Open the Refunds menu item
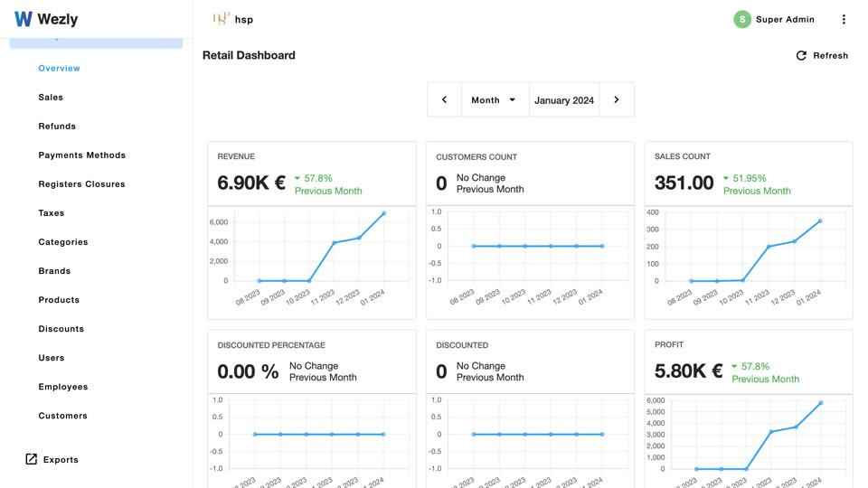The height and width of the screenshot is (488, 868). click(57, 127)
